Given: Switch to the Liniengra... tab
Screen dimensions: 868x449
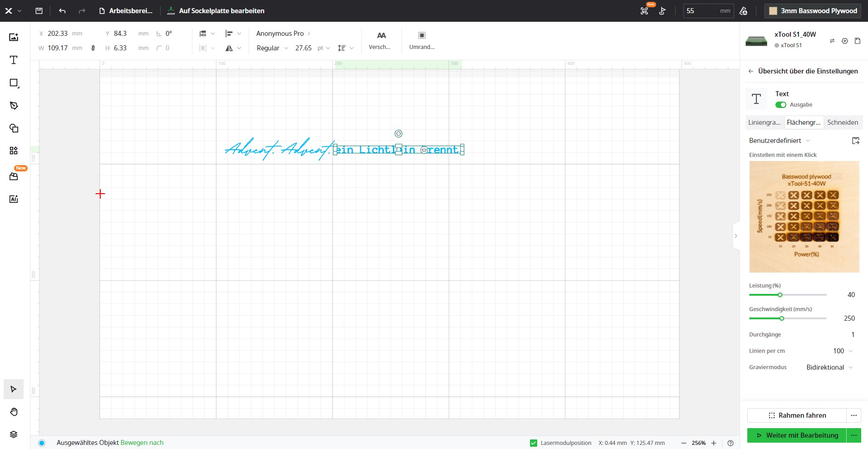Looking at the screenshot, I should coord(764,122).
